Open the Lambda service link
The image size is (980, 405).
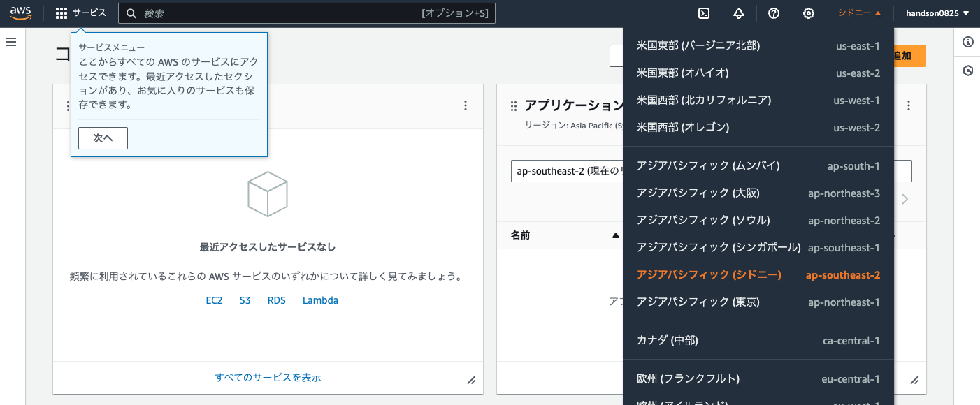(x=320, y=300)
